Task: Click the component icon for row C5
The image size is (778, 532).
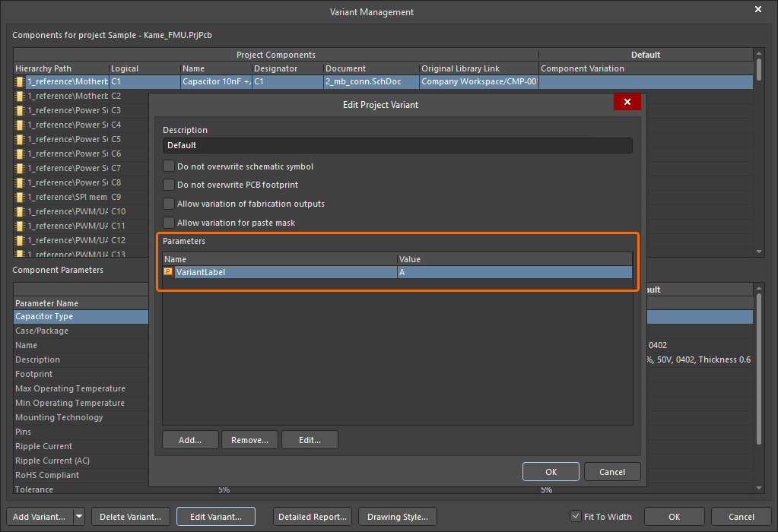Action: click(20, 139)
